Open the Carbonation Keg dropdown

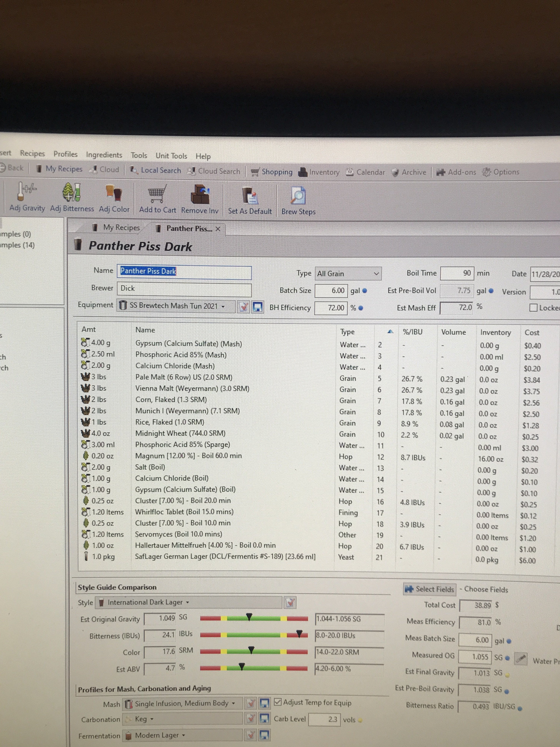(183, 719)
